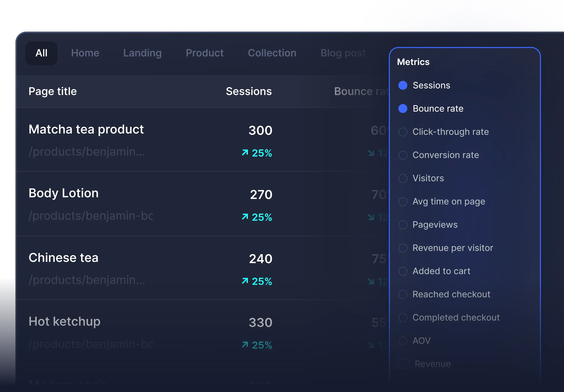Open the Body Lotion page row
This screenshot has height=392, width=564.
tap(64, 193)
